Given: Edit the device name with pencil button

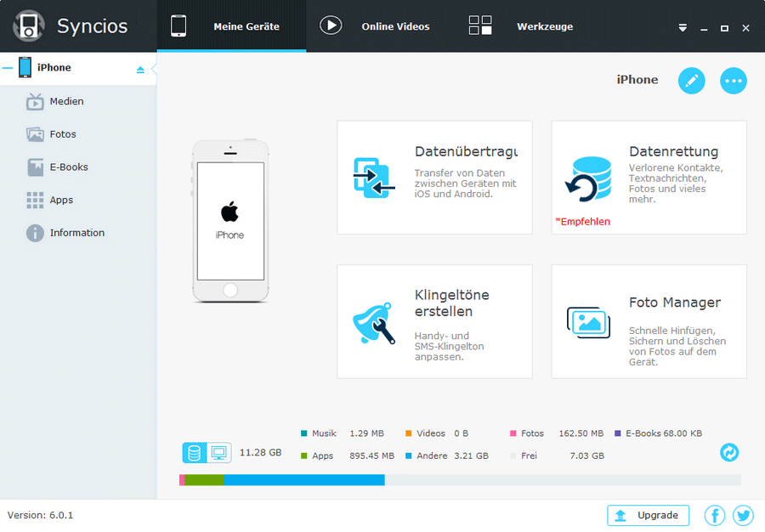Looking at the screenshot, I should [691, 81].
